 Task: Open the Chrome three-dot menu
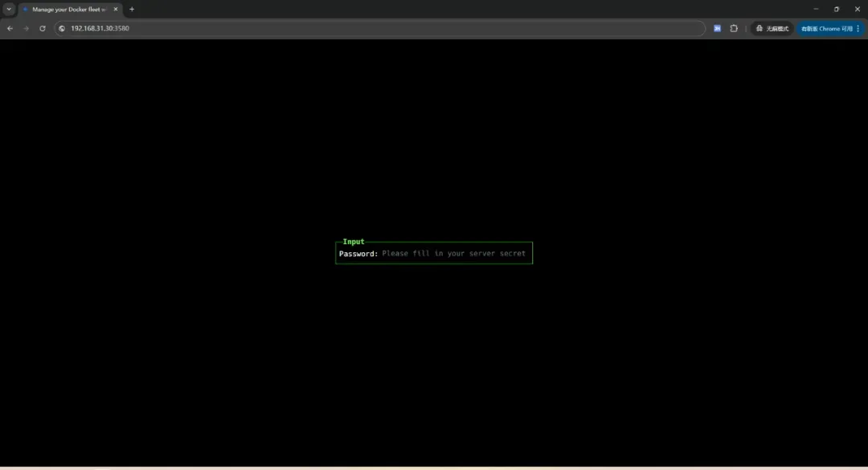[858, 28]
